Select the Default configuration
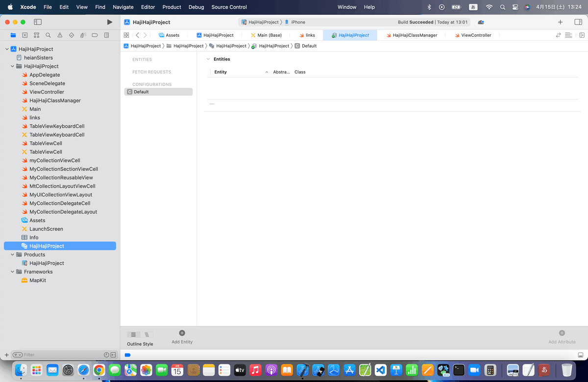This screenshot has width=588, height=382. pyautogui.click(x=158, y=92)
